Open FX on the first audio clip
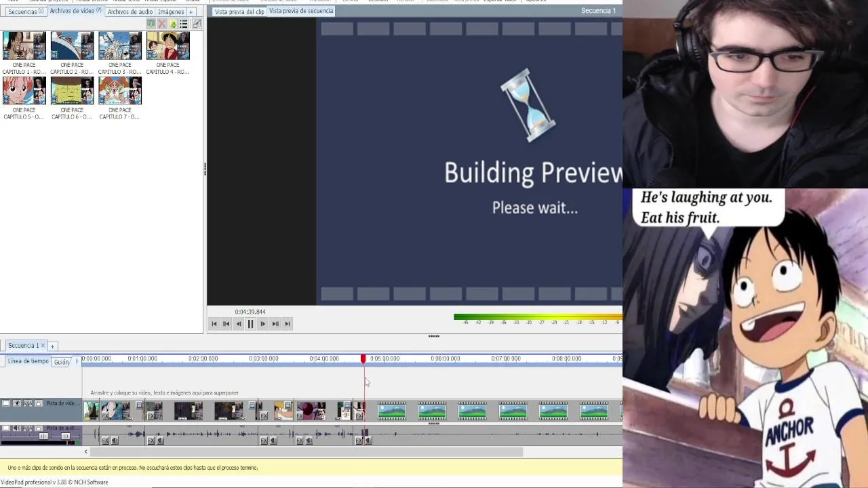Viewport: 868px width, 488px height. tap(105, 441)
